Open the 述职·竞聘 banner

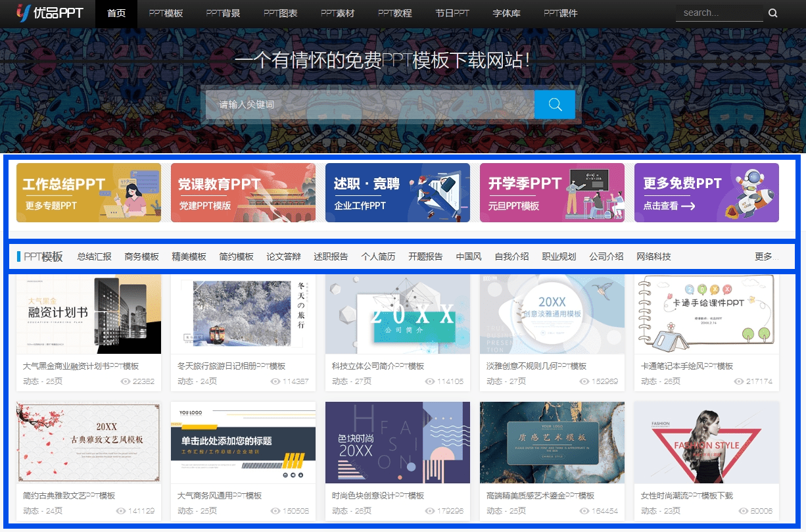[398, 193]
